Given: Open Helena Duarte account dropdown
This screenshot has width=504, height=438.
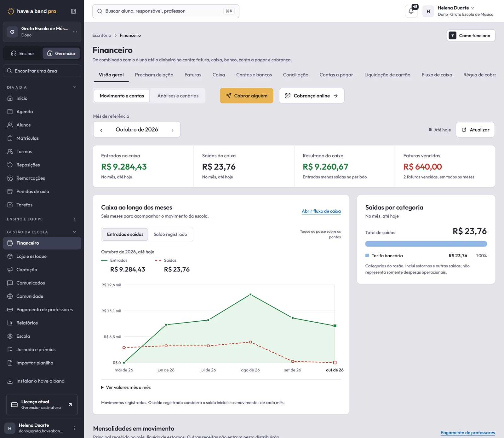Looking at the screenshot, I should click(x=459, y=11).
